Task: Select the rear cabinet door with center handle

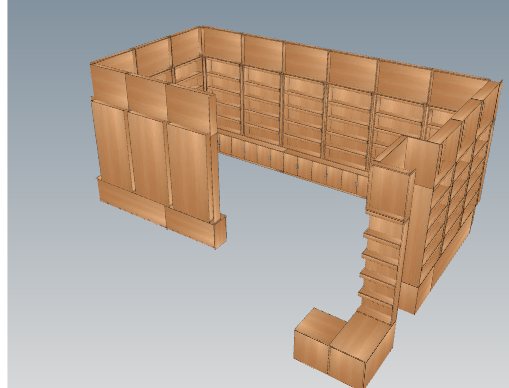Action: 298,166
